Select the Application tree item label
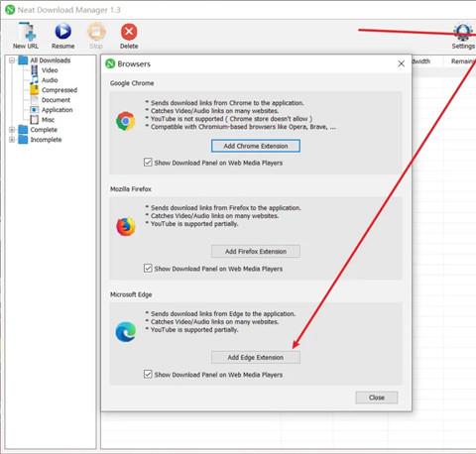The height and width of the screenshot is (454, 476). point(58,110)
